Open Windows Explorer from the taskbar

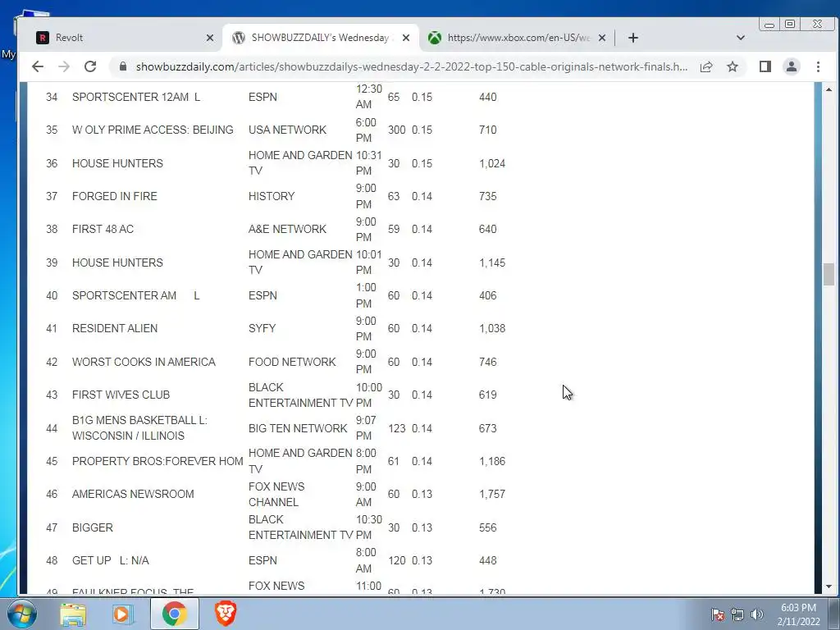click(x=73, y=614)
